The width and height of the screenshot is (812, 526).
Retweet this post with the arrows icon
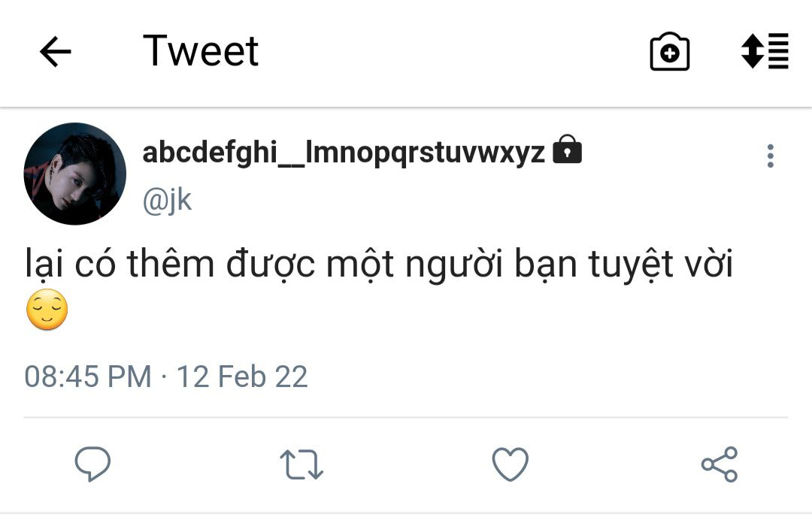(301, 464)
